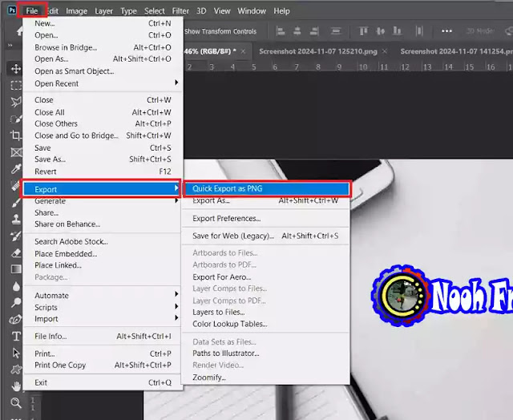Select the Zoom tool
Image resolution: width=513 pixels, height=420 pixels.
(x=16, y=402)
